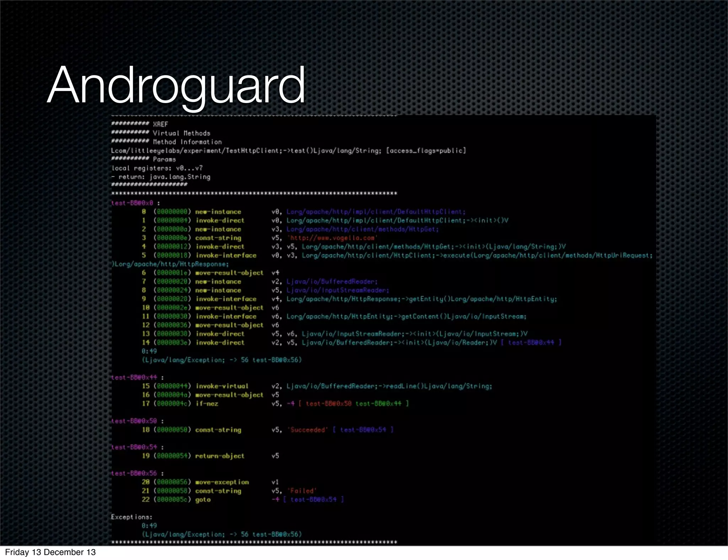Click offset '(00000036)' of instruction 12

tap(172, 325)
